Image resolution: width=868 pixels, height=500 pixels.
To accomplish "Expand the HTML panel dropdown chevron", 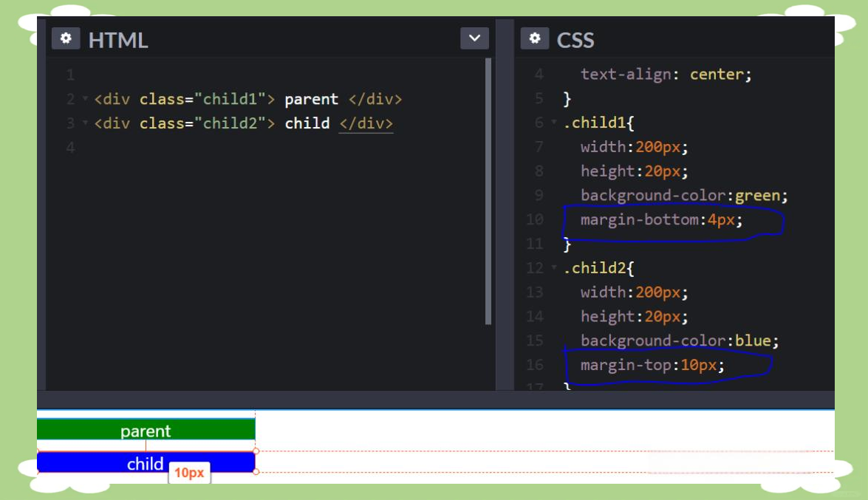I will (x=474, y=38).
